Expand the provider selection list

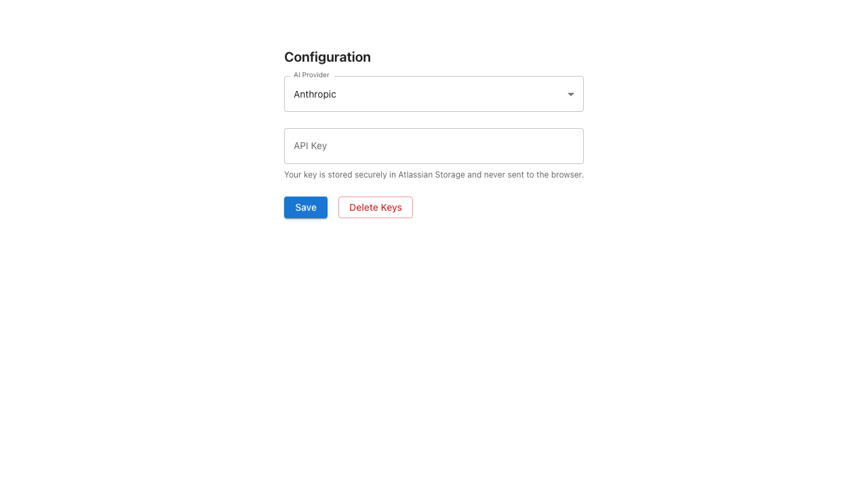click(x=433, y=94)
